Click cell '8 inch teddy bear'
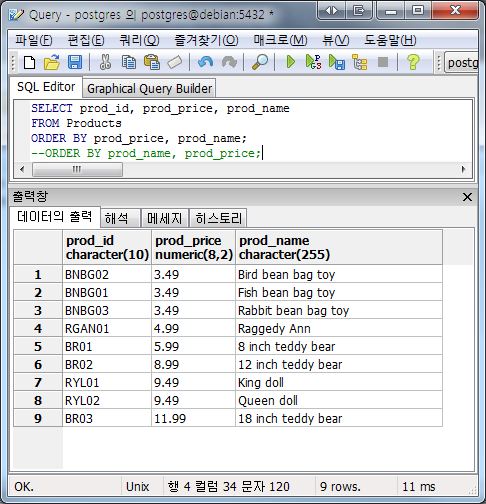The height and width of the screenshot is (504, 486). click(x=339, y=346)
